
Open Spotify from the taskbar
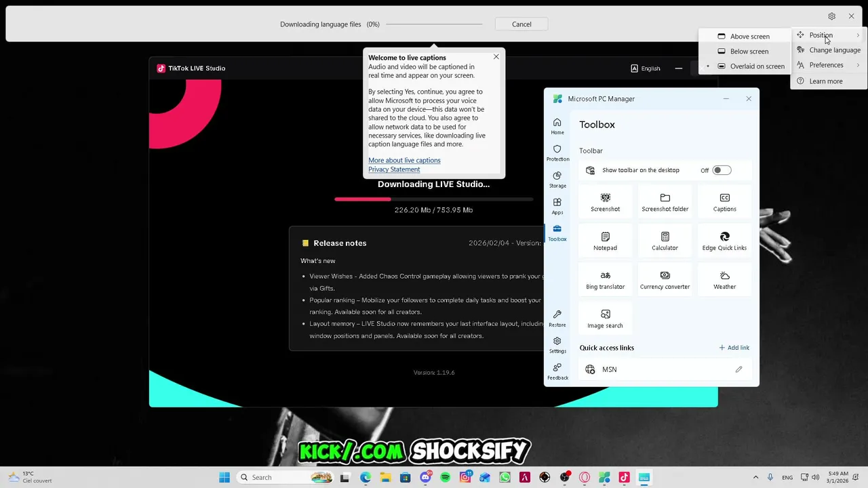click(x=445, y=477)
